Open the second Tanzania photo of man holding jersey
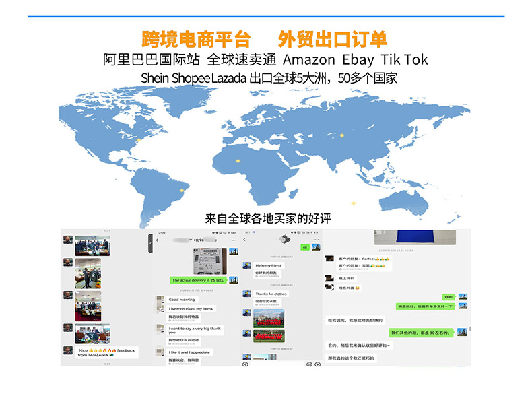 [x=88, y=273]
